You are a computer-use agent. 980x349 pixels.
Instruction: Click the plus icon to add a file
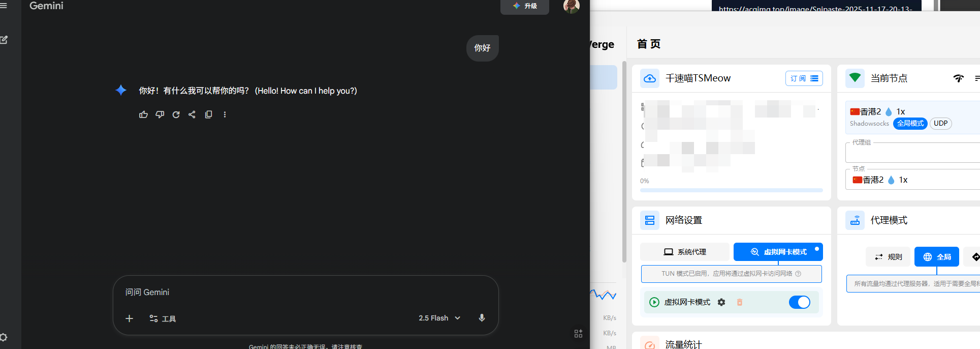[129, 318]
